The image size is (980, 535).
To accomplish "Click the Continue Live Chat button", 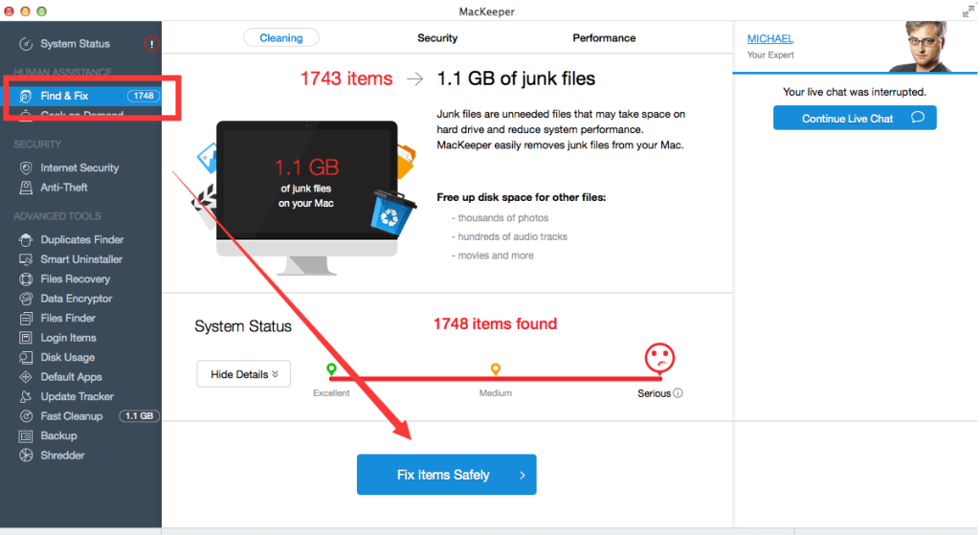I will [x=855, y=118].
